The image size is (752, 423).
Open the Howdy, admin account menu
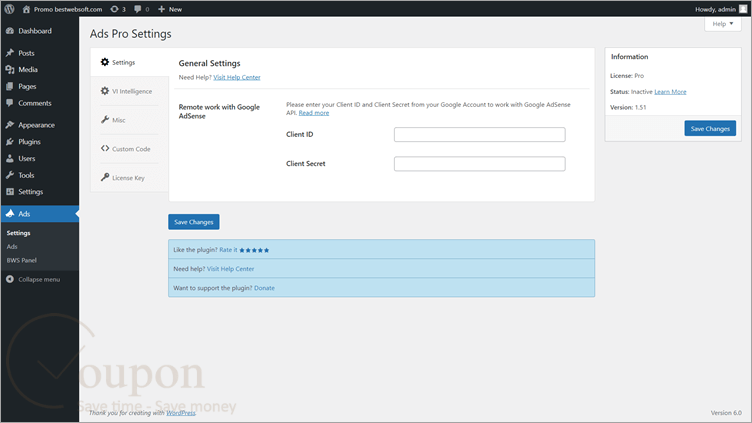721,9
